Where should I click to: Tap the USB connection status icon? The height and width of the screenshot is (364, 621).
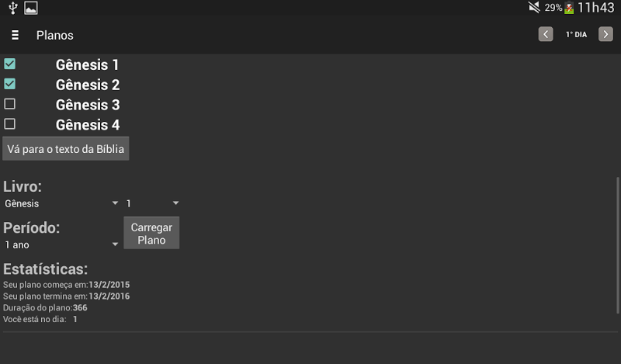click(13, 8)
